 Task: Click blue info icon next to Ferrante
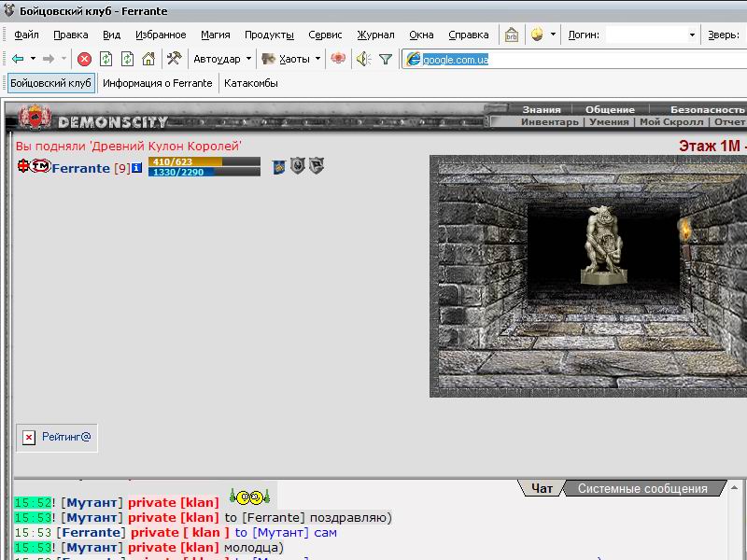click(x=136, y=168)
